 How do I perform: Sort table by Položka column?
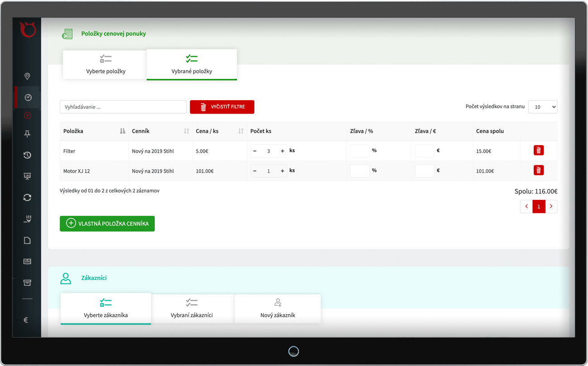(x=122, y=131)
